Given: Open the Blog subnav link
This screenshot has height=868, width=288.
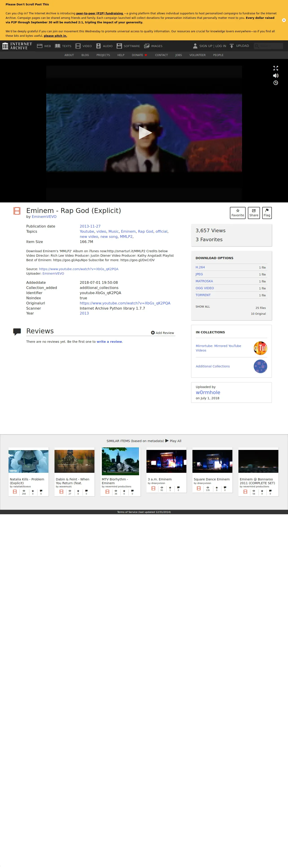Looking at the screenshot, I should 85,55.
